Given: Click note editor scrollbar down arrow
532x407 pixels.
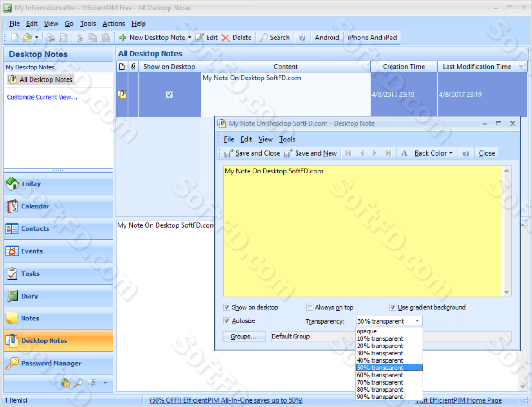Looking at the screenshot, I should (x=506, y=292).
